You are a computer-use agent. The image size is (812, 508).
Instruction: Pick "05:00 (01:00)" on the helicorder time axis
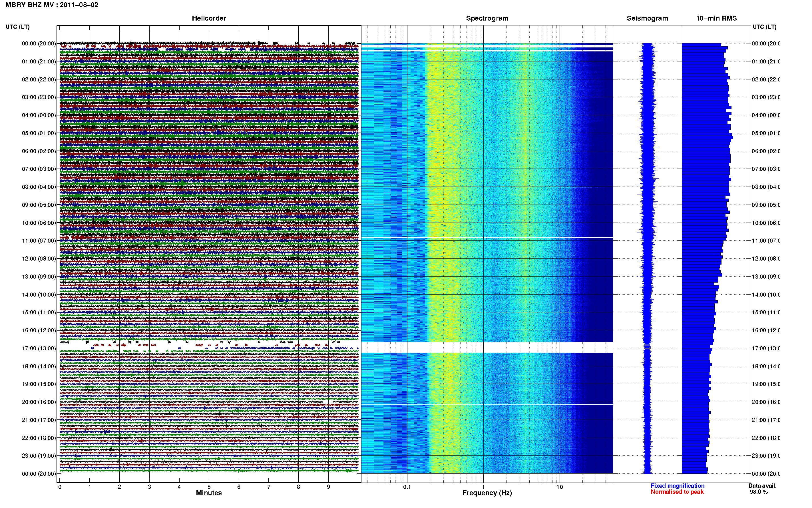[39, 133]
